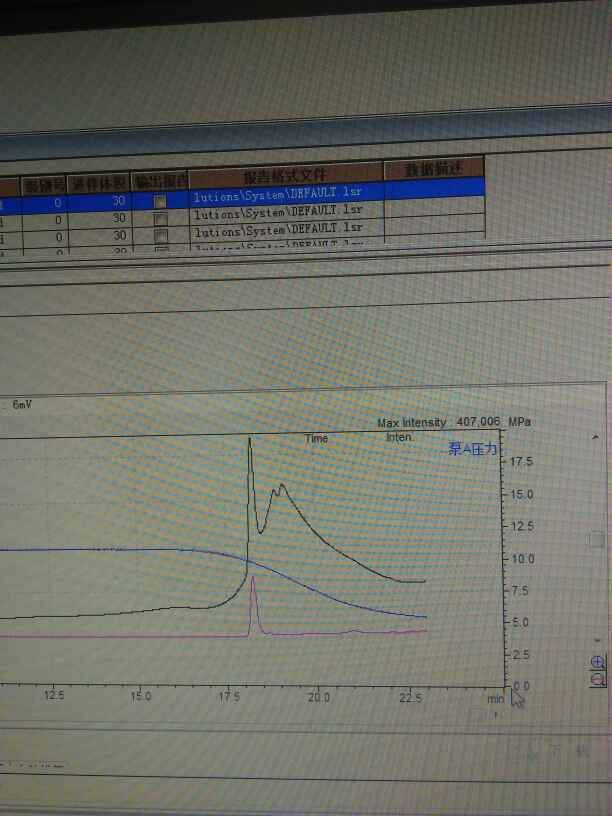The image size is (612, 816).
Task: Click the Time readout label
Action: coord(316,439)
